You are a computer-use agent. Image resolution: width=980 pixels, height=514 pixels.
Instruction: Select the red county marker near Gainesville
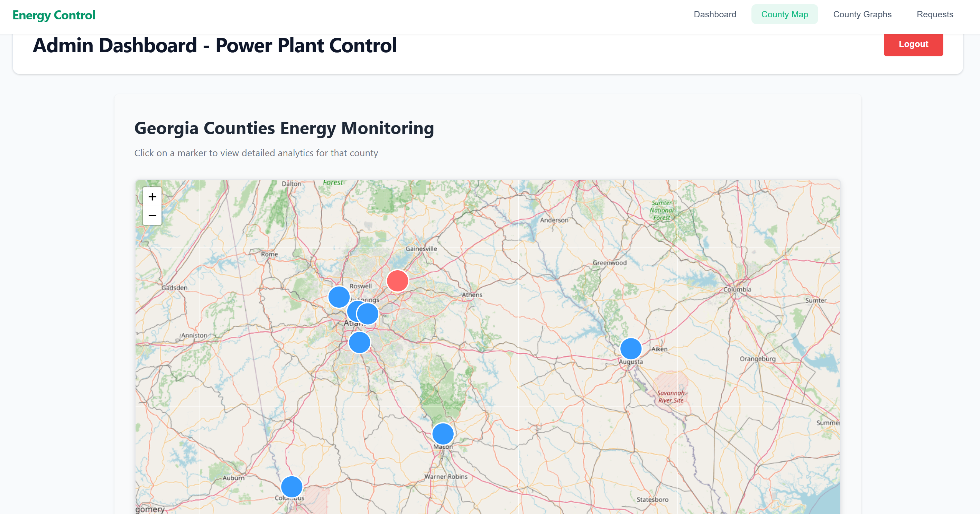(397, 281)
